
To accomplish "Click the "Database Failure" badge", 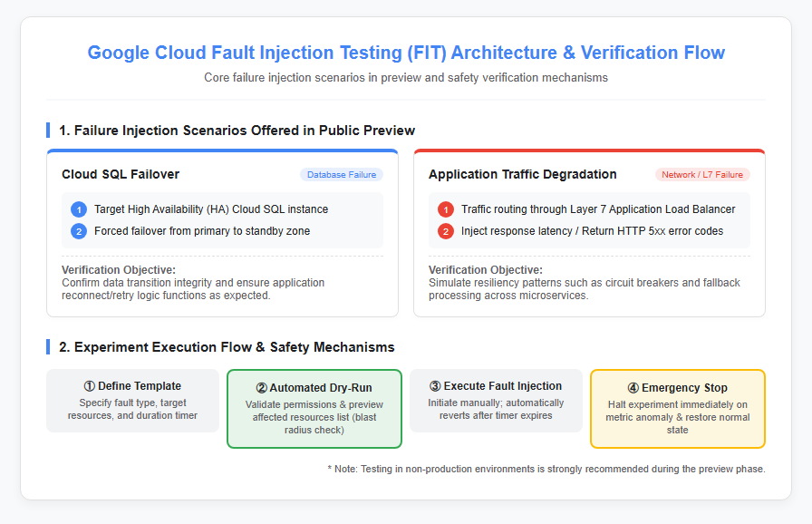I will point(342,174).
